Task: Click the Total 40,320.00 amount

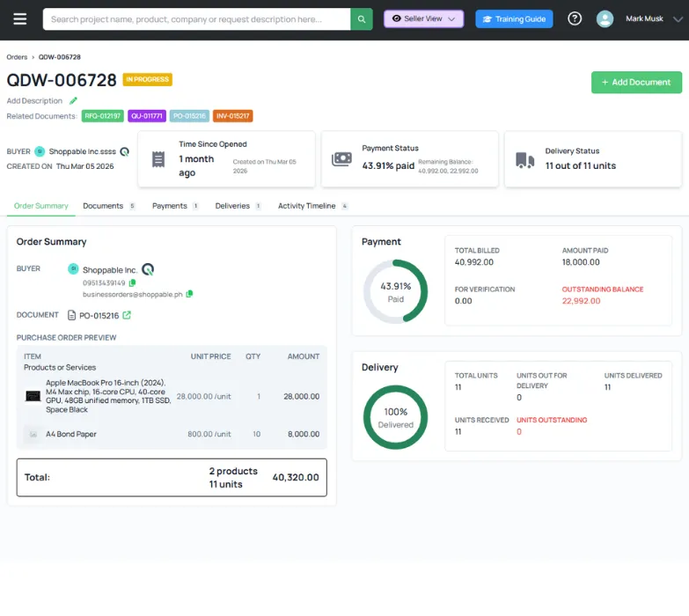Action: pyautogui.click(x=296, y=477)
